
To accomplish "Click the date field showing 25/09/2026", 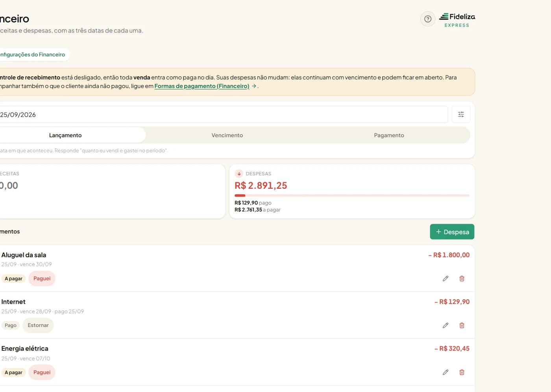I will [x=224, y=114].
